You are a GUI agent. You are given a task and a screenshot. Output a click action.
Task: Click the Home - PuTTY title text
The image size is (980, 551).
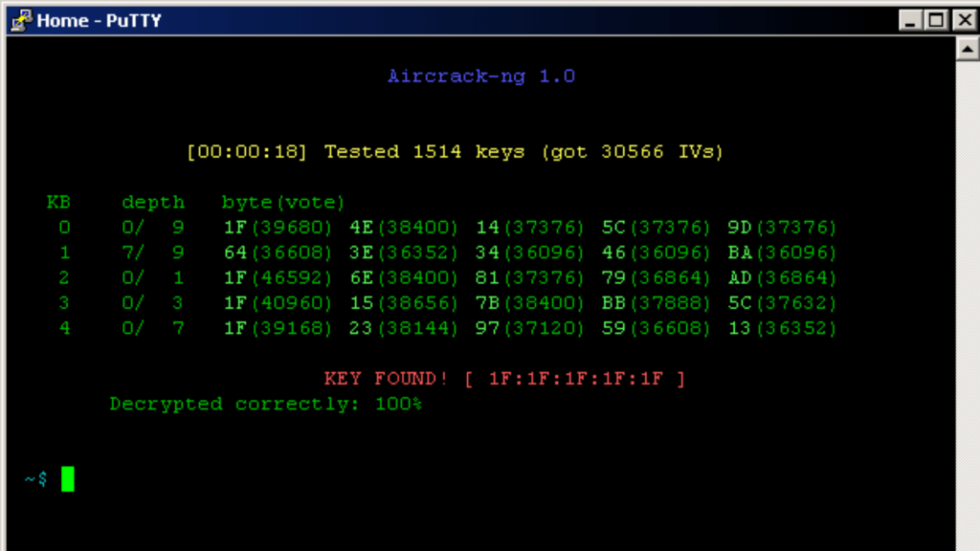point(99,21)
